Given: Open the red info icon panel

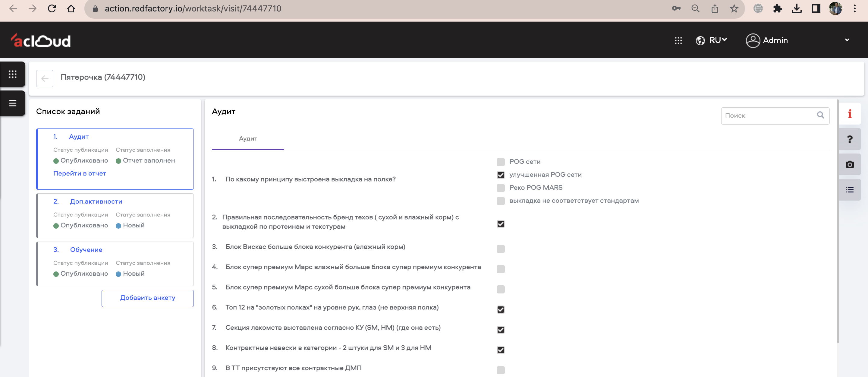Looking at the screenshot, I should pos(850,114).
